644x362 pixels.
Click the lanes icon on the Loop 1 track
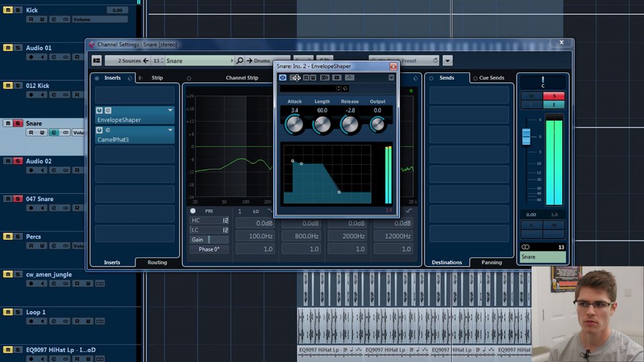100,321
